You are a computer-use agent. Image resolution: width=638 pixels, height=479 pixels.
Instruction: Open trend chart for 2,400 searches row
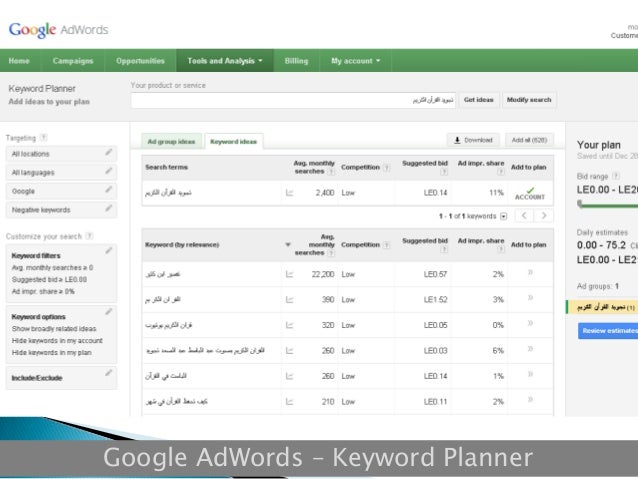pyautogui.click(x=289, y=193)
